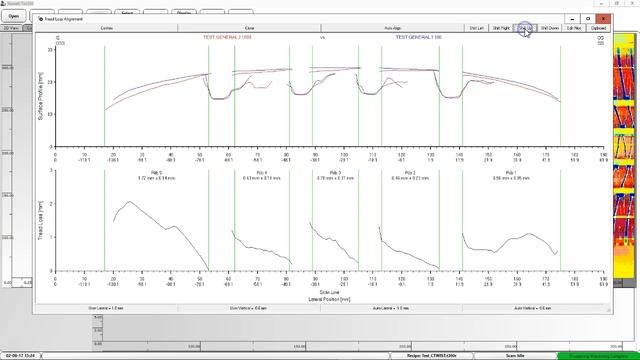This screenshot has height=360, width=640.
Task: Click the Auto Align button
Action: [x=393, y=28]
